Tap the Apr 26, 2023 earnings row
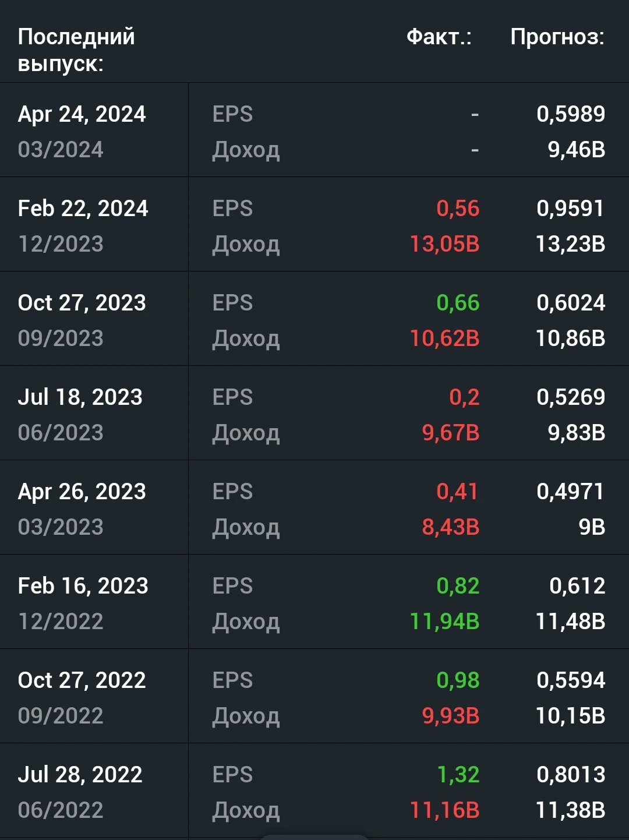 click(314, 507)
